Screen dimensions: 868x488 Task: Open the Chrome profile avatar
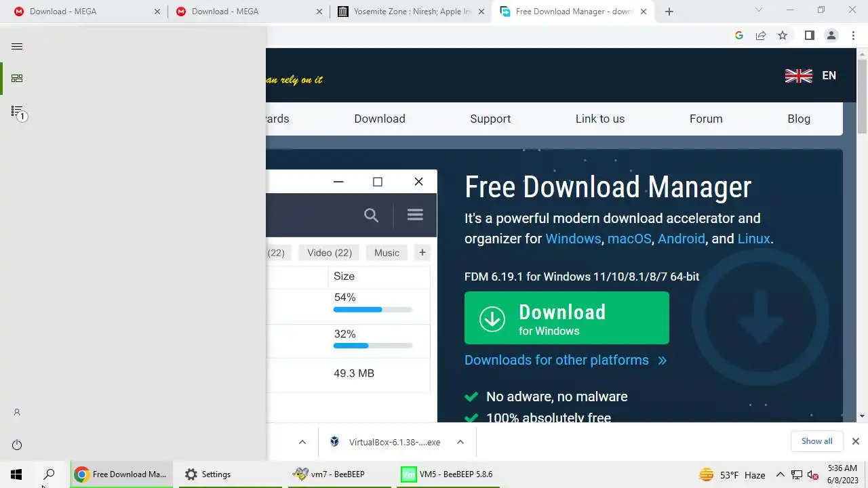pyautogui.click(x=831, y=36)
